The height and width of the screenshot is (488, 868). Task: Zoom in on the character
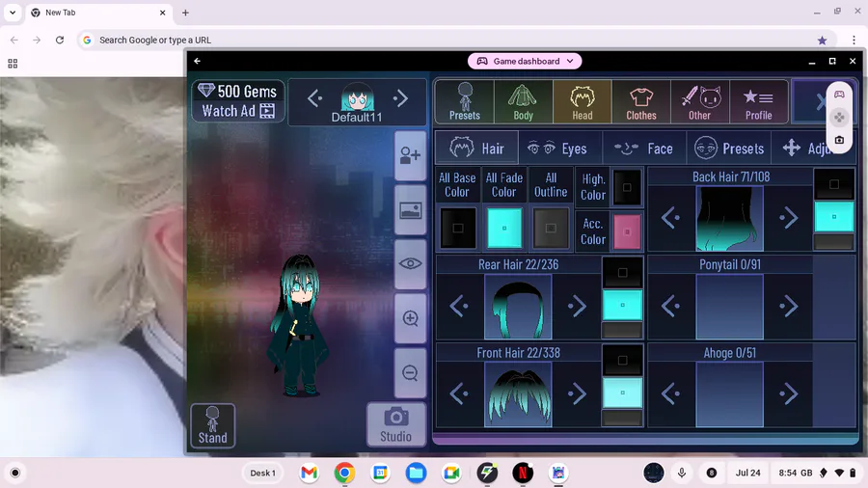410,318
